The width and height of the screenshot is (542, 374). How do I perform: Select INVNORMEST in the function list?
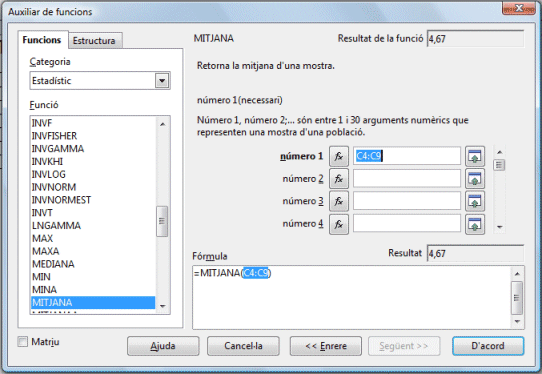click(x=93, y=200)
